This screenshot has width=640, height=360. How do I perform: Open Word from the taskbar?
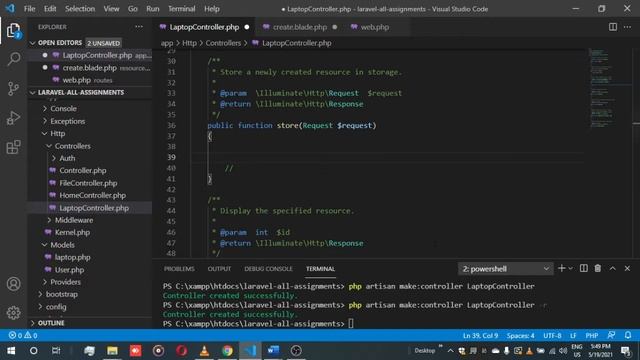click(x=273, y=351)
